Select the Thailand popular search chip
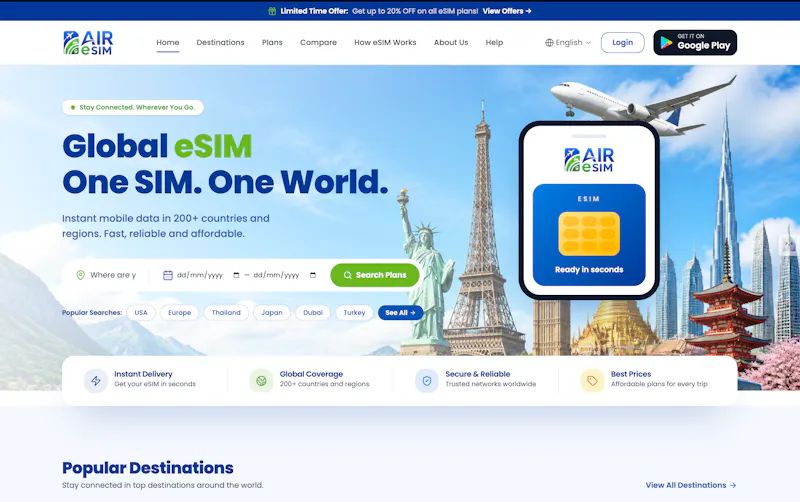Screen dimensions: 800x502 click(x=226, y=313)
